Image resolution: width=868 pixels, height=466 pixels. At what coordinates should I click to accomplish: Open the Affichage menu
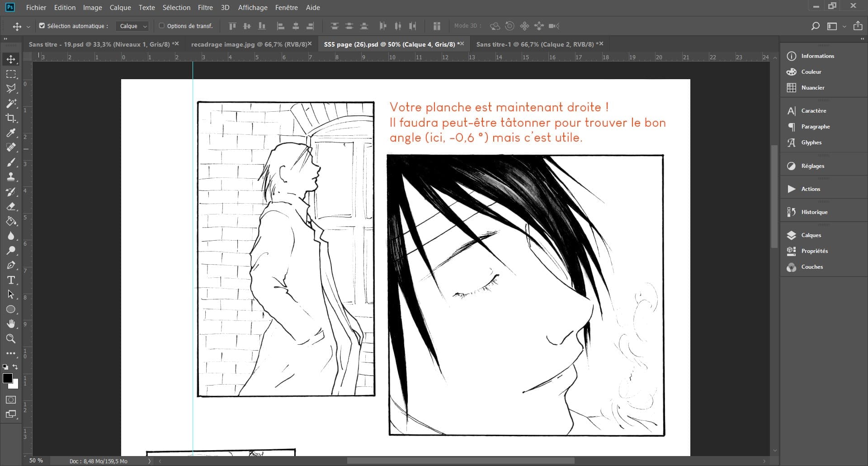click(253, 7)
